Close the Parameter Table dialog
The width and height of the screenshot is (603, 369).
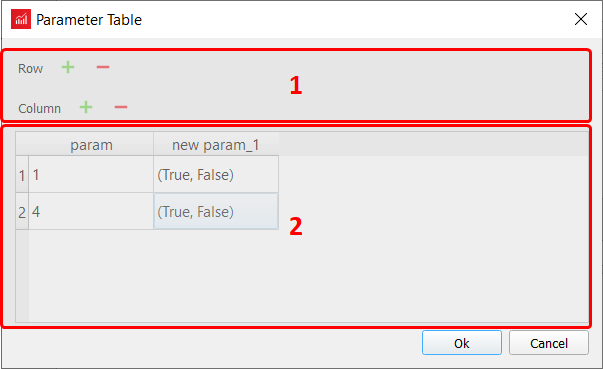click(x=581, y=19)
